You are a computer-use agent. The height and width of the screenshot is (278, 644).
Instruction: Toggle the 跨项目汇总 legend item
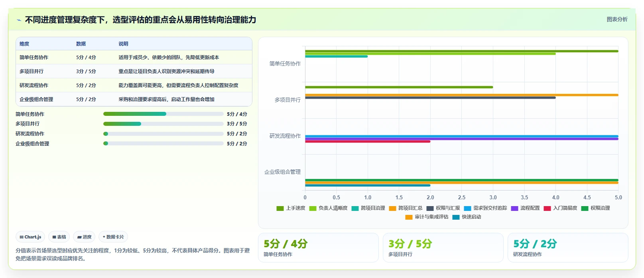pos(406,208)
